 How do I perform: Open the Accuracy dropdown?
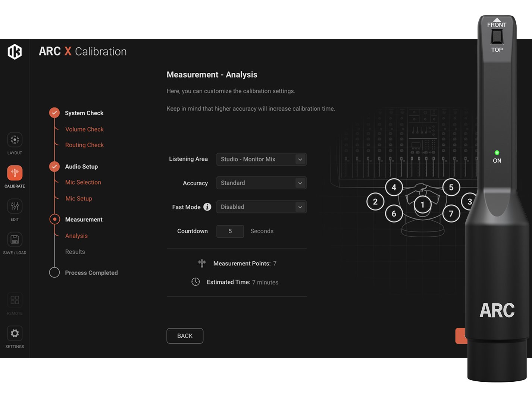point(262,183)
